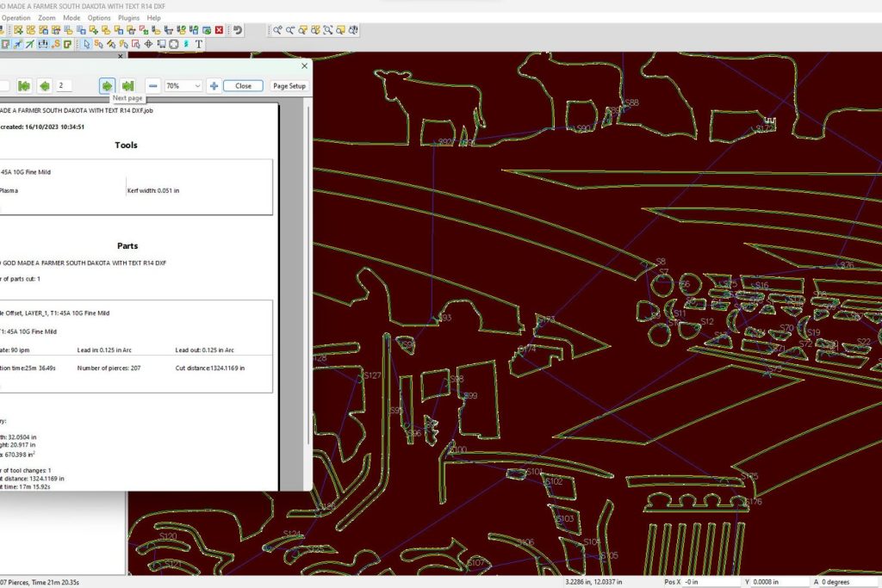Open the Plugins menu
The image size is (882, 588).
point(128,17)
